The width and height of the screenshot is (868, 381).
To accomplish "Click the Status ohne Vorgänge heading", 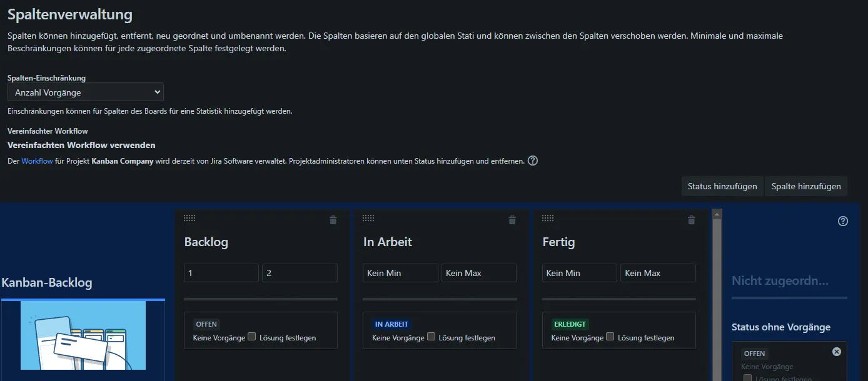I will coord(781,327).
